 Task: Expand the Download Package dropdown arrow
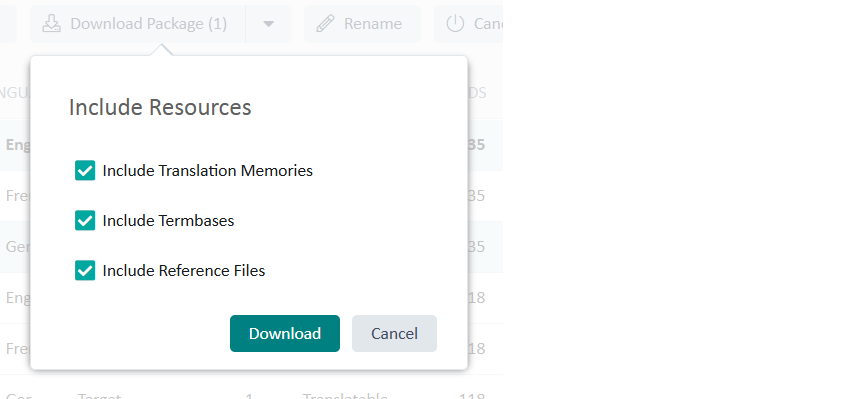[x=268, y=24]
